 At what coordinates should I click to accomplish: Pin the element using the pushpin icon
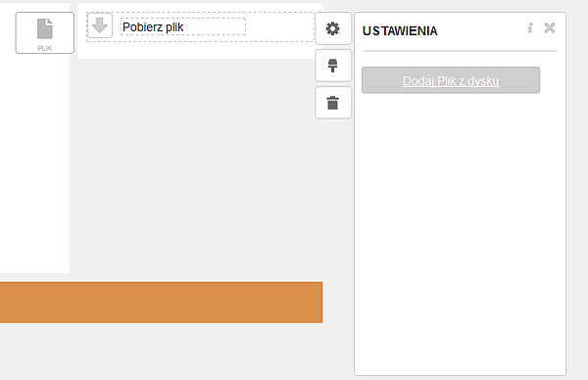point(333,66)
